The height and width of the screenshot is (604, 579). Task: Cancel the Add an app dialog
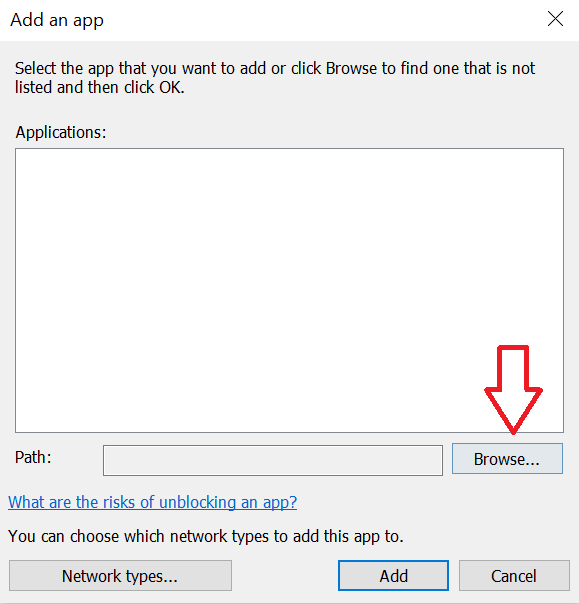tap(514, 575)
